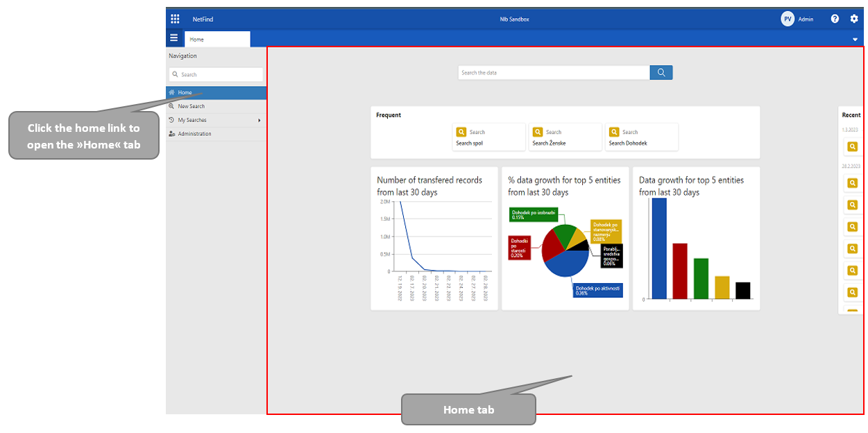
Task: Open the settings gear icon
Action: pyautogui.click(x=854, y=19)
